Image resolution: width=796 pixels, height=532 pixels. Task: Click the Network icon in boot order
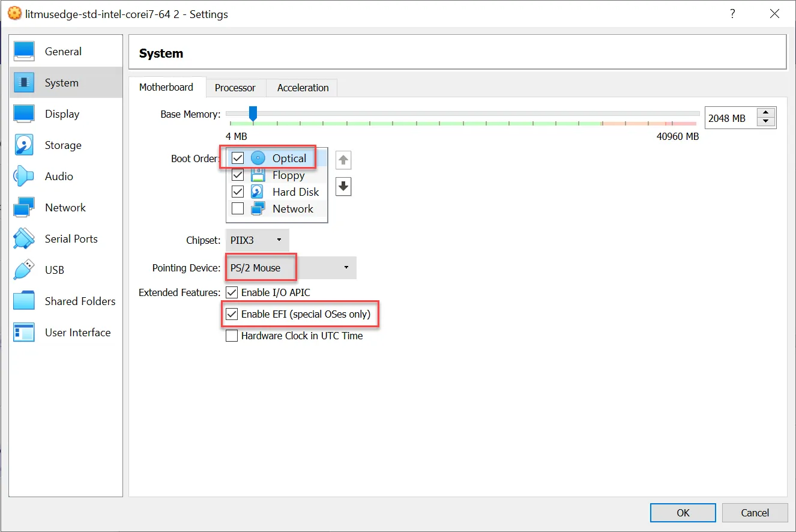tap(258, 208)
